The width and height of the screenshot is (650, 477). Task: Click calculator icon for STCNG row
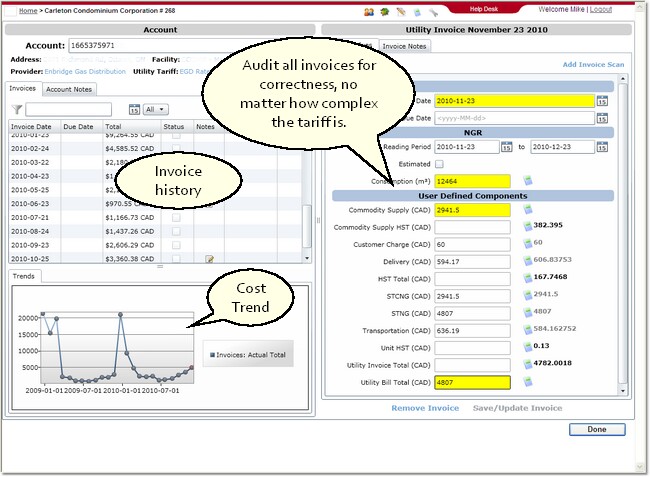[x=528, y=295]
